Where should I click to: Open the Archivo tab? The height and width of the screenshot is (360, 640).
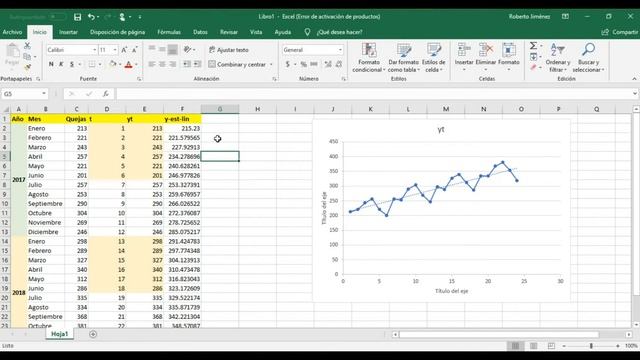click(x=12, y=32)
